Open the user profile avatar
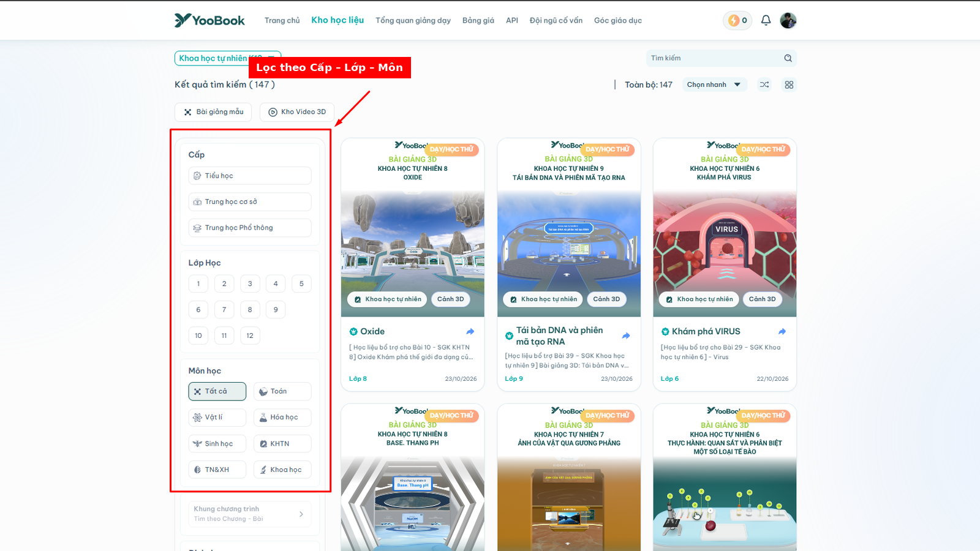Image resolution: width=980 pixels, height=551 pixels. [788, 20]
